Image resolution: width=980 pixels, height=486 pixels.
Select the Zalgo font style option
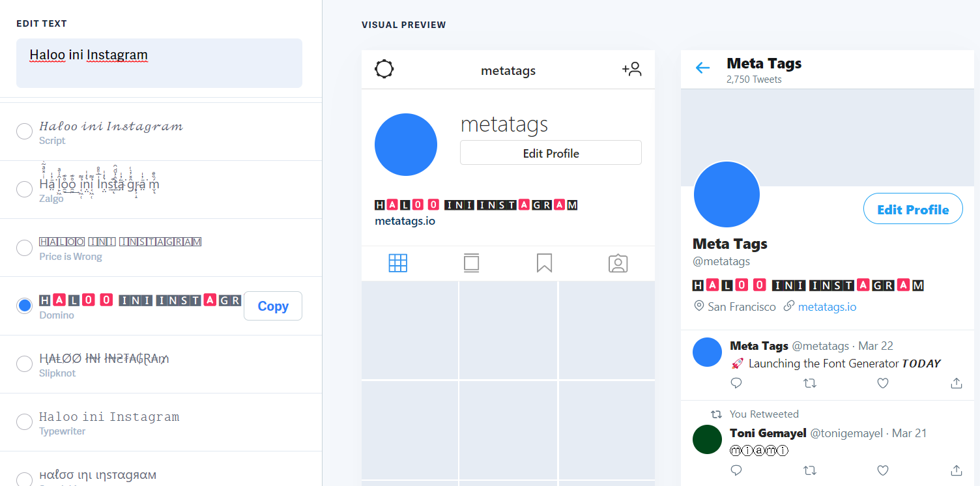pyautogui.click(x=24, y=190)
